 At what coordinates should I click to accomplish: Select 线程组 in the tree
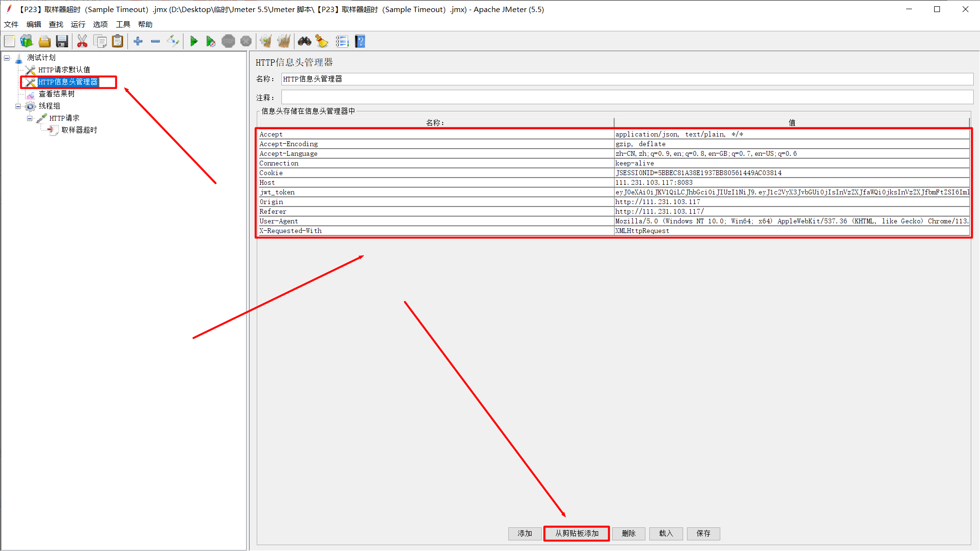click(49, 106)
